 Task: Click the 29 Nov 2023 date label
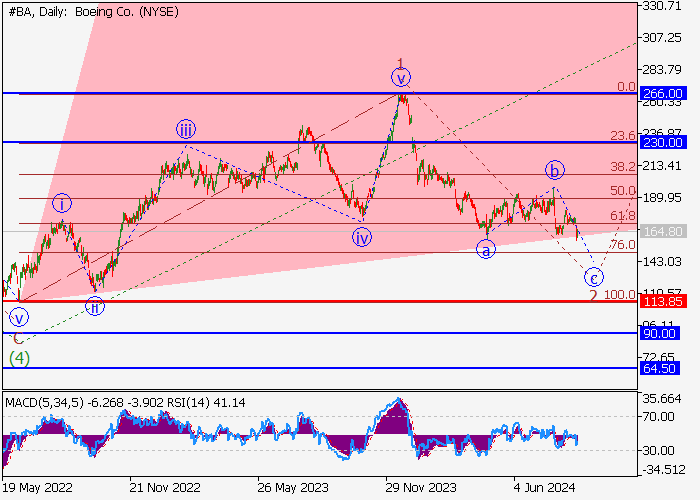(x=421, y=488)
